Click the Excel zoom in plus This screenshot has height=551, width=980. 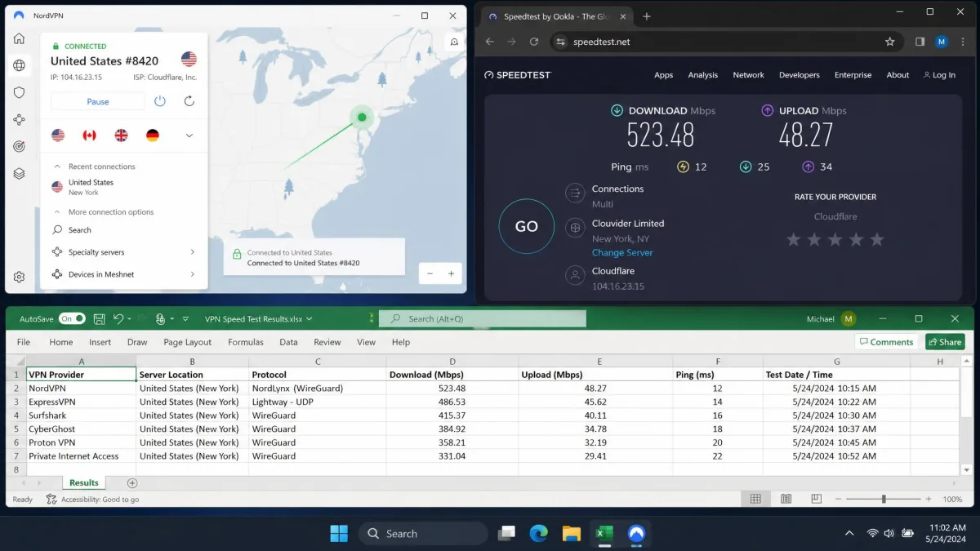[x=928, y=499]
